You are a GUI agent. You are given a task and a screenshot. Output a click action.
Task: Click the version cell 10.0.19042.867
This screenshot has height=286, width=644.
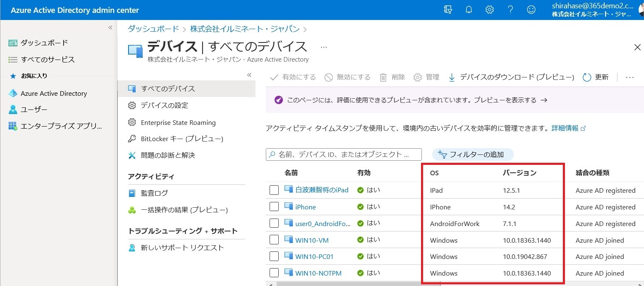pos(525,256)
